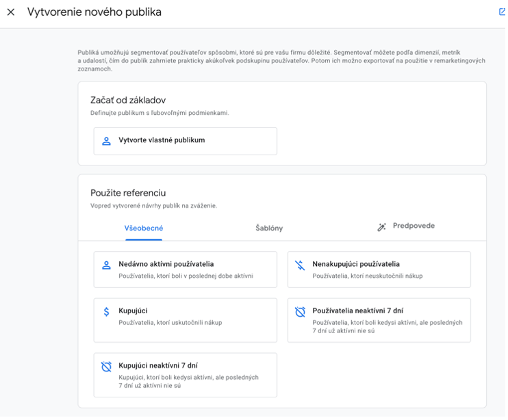This screenshot has width=508, height=420.
Task: Click the crossed-out dollar icon for Nenakupujúci
Action: click(x=300, y=265)
